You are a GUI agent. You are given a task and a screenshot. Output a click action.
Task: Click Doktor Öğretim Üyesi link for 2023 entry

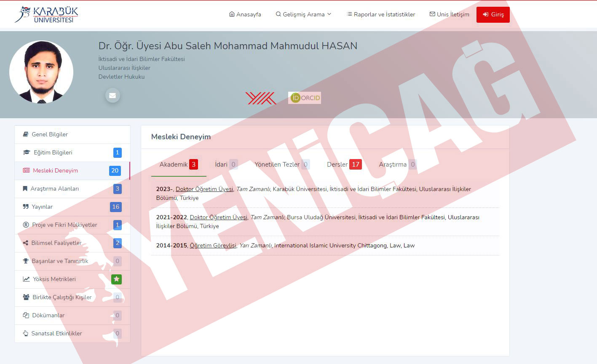204,189
